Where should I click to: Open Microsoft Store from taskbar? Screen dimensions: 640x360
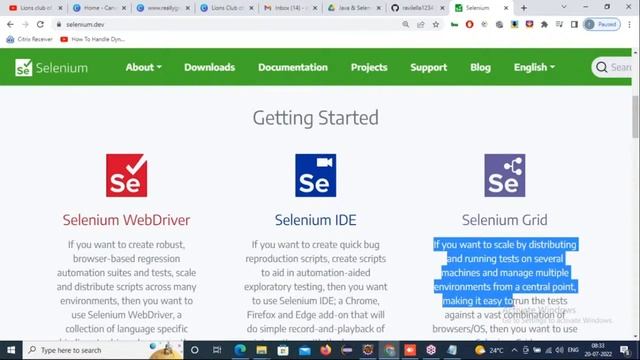(283, 350)
